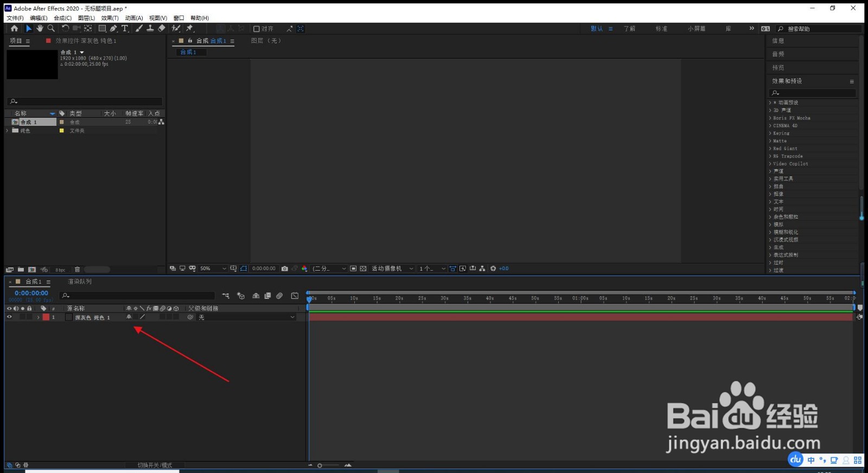The height and width of the screenshot is (473, 868).
Task: Delete selected project item with trash icon
Action: click(77, 270)
